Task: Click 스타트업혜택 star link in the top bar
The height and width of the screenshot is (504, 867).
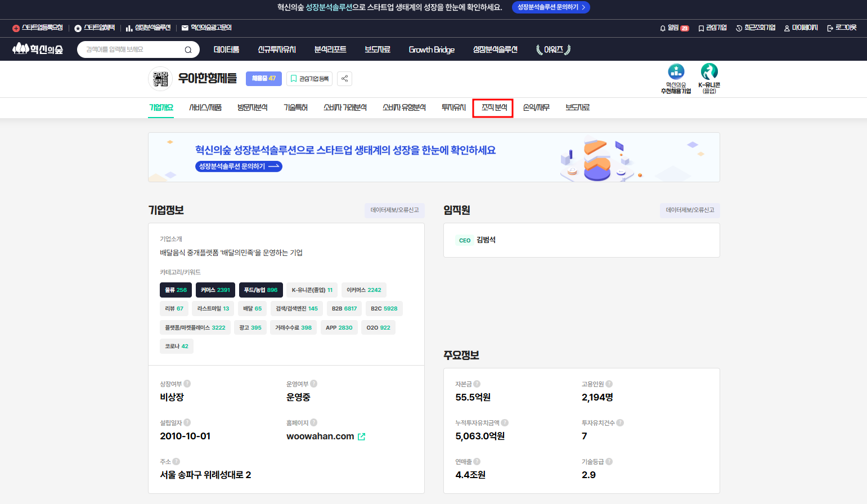Action: (x=95, y=28)
